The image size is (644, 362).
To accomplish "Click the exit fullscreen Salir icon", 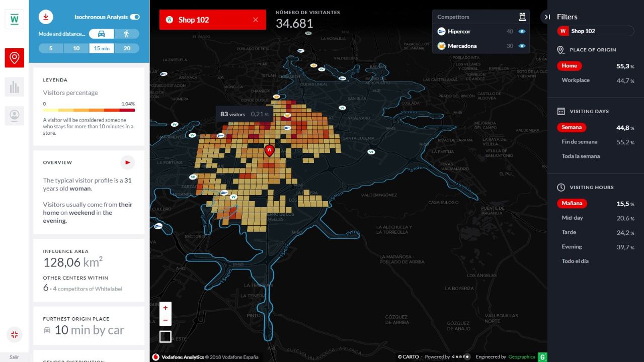I will [x=14, y=335].
